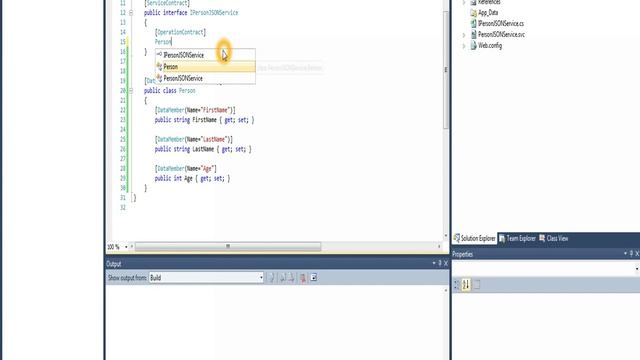
Task: Switch to Team Explorer tab
Action: 517,238
